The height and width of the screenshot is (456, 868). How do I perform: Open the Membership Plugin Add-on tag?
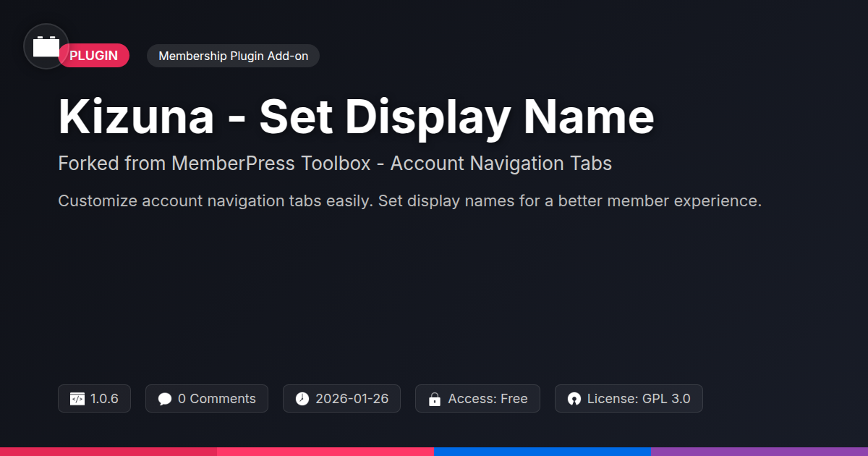tap(233, 56)
